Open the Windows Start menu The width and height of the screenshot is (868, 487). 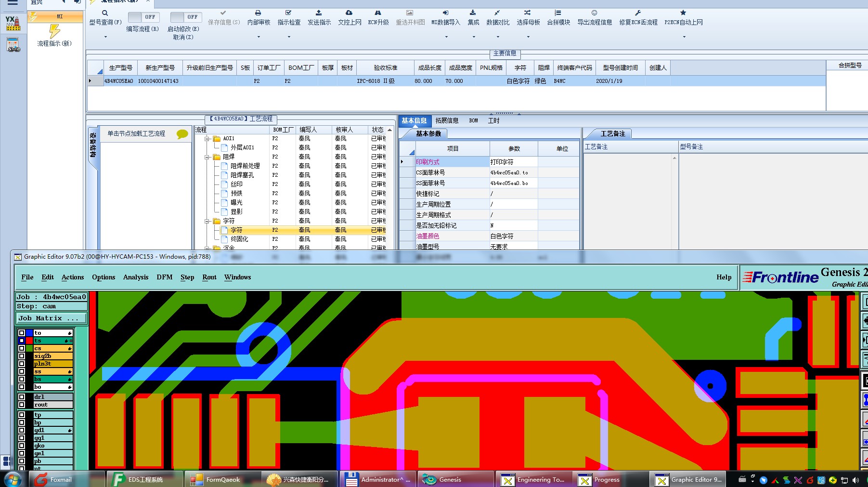pos(13,480)
